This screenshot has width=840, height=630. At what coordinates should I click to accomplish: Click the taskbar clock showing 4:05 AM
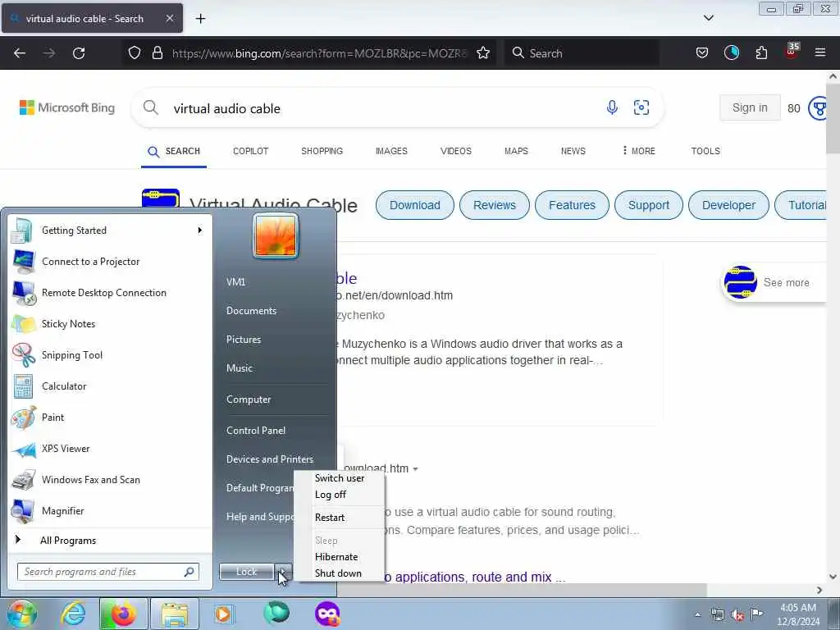click(798, 614)
